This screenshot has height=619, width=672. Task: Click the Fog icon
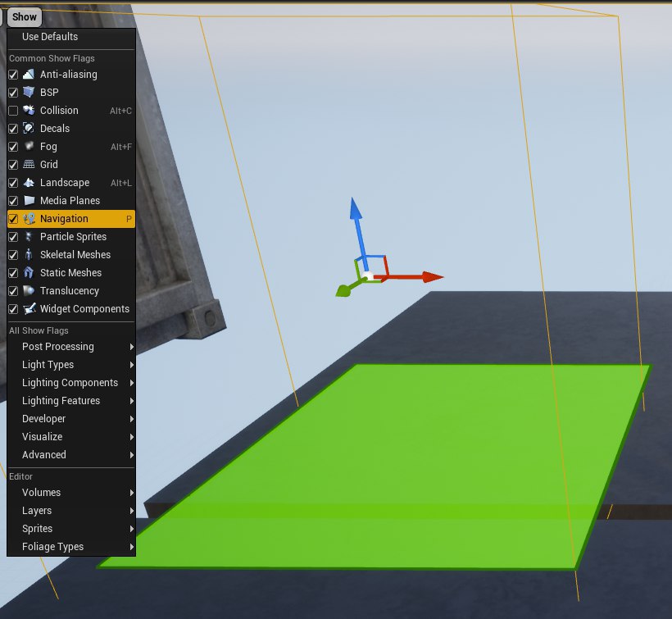click(x=29, y=147)
